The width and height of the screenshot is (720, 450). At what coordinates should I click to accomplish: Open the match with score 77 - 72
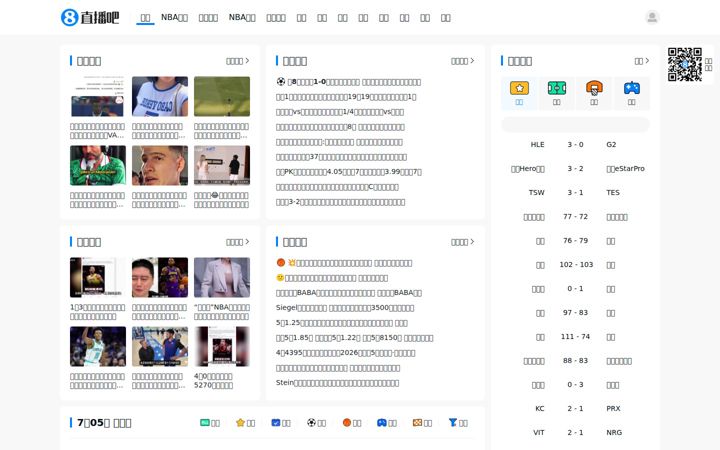point(575,217)
